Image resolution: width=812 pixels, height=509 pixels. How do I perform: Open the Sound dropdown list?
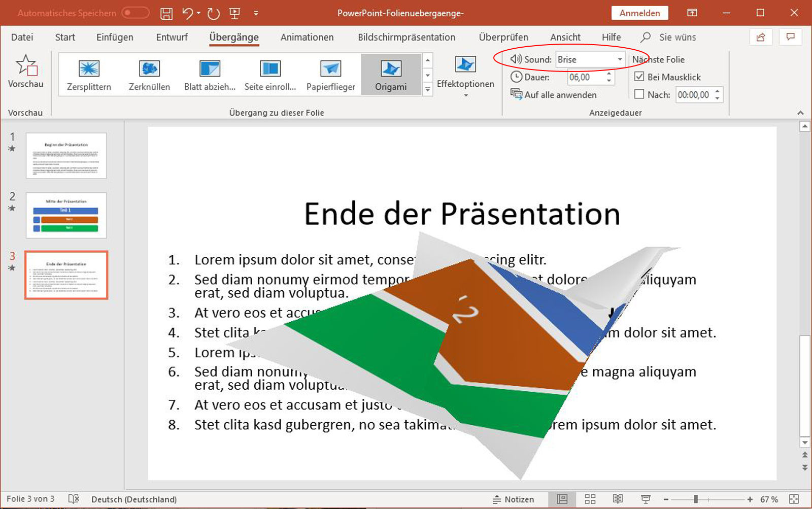click(x=620, y=59)
